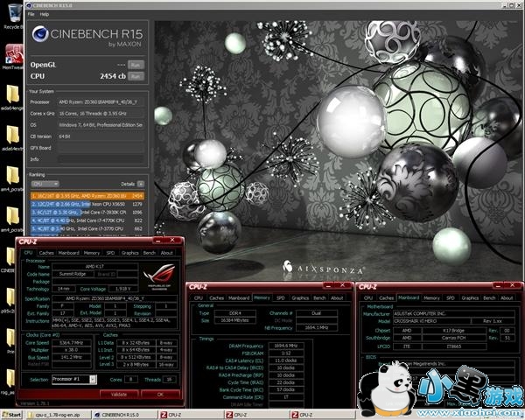Open the File menu in Cinebench

click(31, 14)
